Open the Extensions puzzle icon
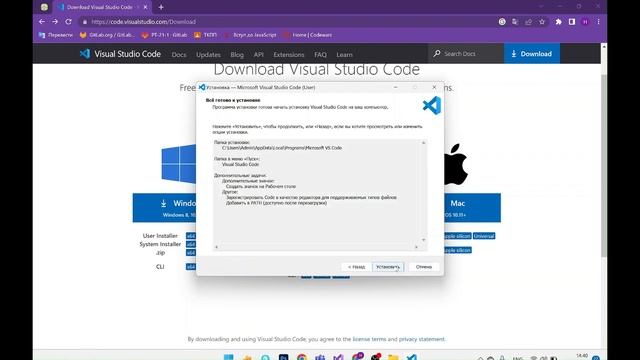Image resolution: width=640 pixels, height=360 pixels. (x=558, y=22)
